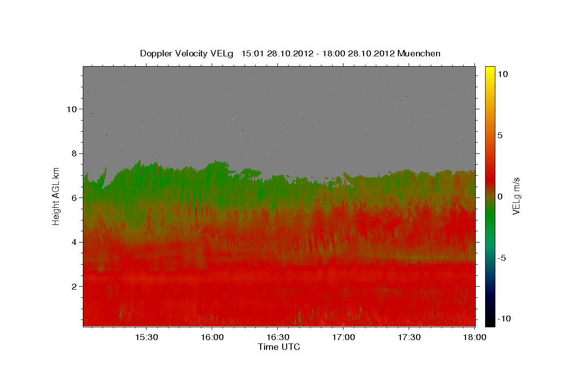588x392 pixels.
Task: Click the yellow top of the colorbar
Action: [490, 71]
